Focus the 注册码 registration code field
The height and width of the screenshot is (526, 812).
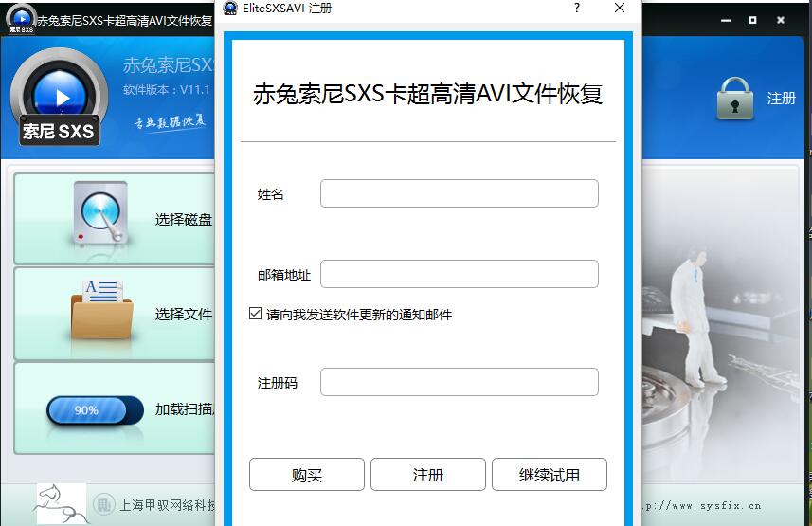pos(460,382)
